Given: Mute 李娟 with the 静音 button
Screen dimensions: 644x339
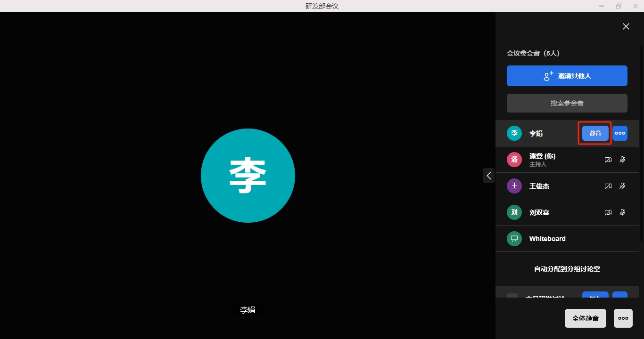Looking at the screenshot, I should (595, 133).
